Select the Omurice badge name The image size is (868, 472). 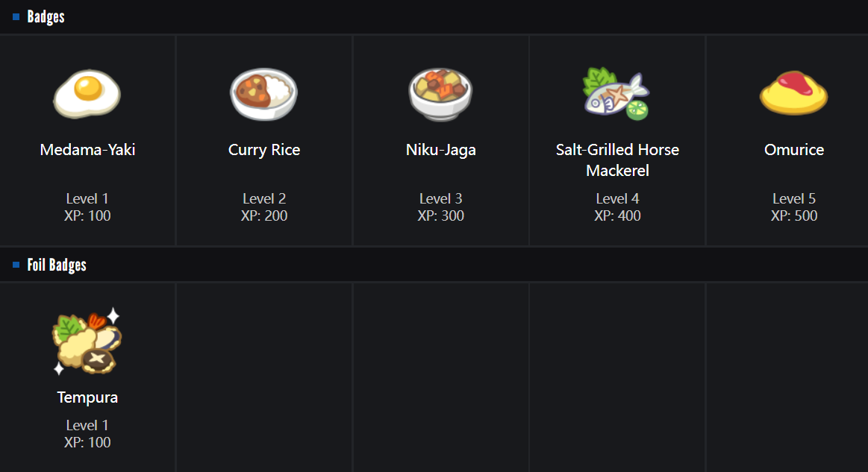click(x=794, y=150)
